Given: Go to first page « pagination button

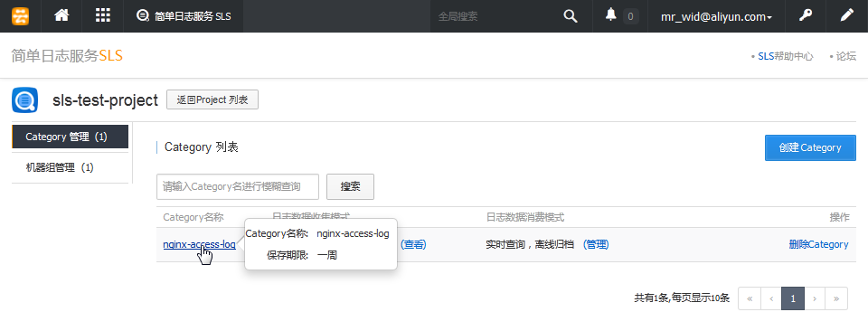Looking at the screenshot, I should (x=750, y=298).
